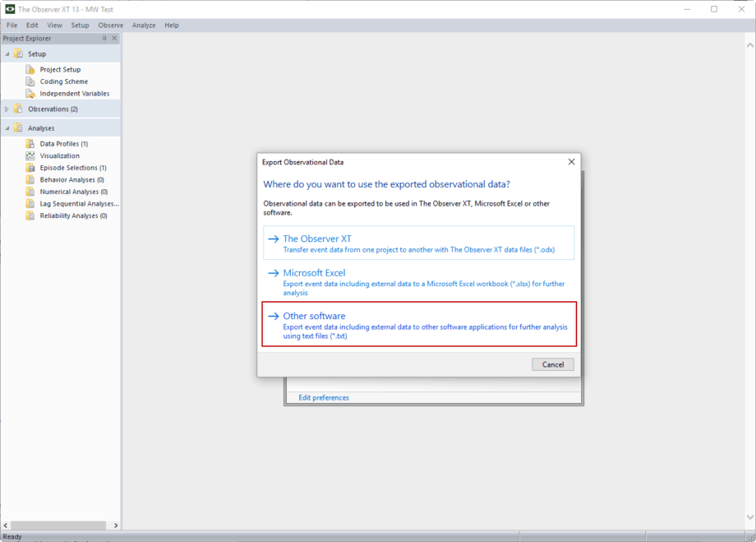Close the Export Observational Data dialog

point(571,162)
